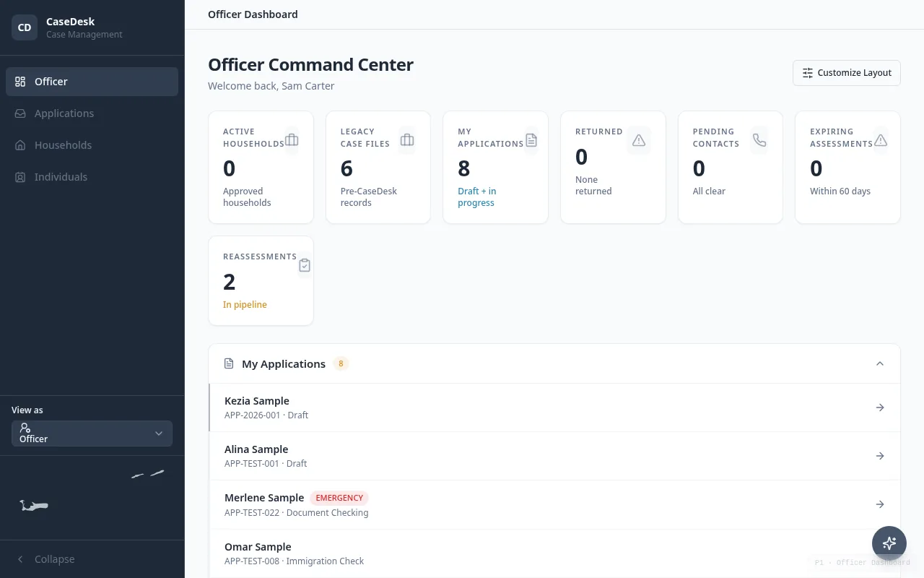Click the 8 count badge on My Applications

[x=341, y=363]
